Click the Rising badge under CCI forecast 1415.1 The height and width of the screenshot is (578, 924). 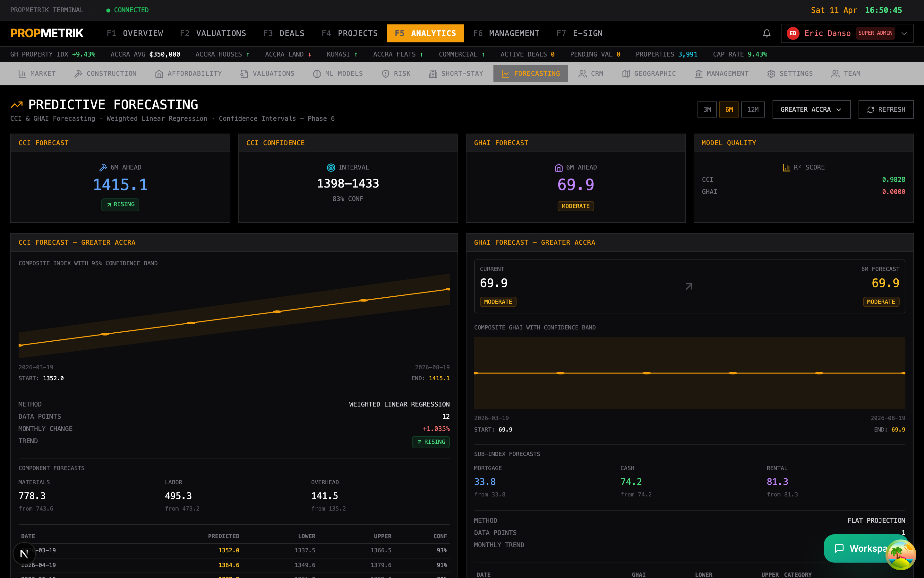[x=120, y=205]
